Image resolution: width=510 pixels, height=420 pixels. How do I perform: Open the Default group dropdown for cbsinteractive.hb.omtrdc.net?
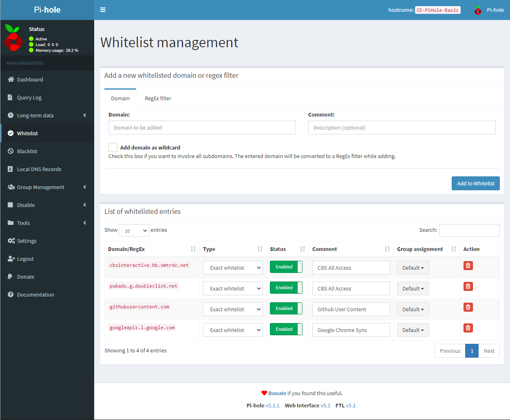413,267
